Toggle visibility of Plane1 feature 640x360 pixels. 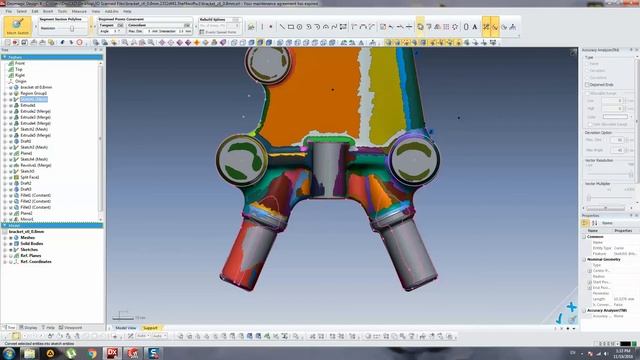11,153
